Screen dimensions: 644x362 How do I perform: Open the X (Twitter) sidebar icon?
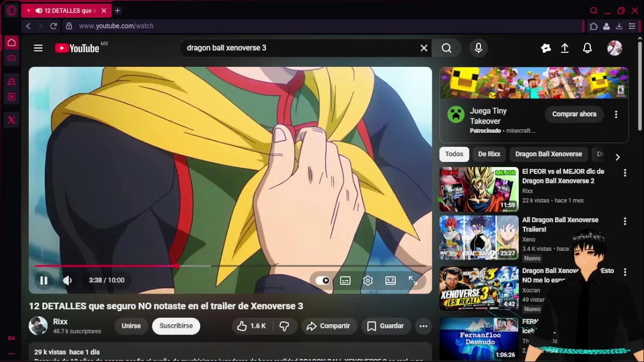(12, 120)
